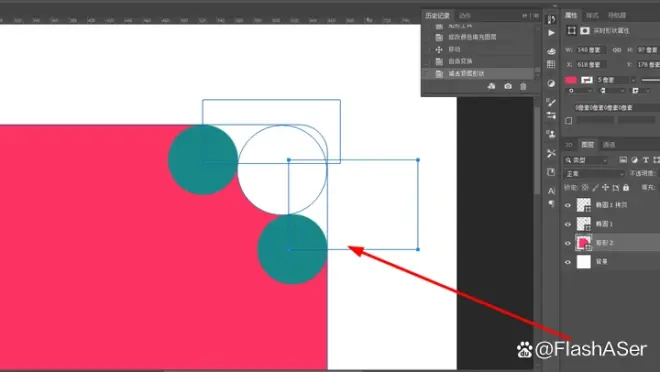Switch to the 3D tab

click(569, 145)
